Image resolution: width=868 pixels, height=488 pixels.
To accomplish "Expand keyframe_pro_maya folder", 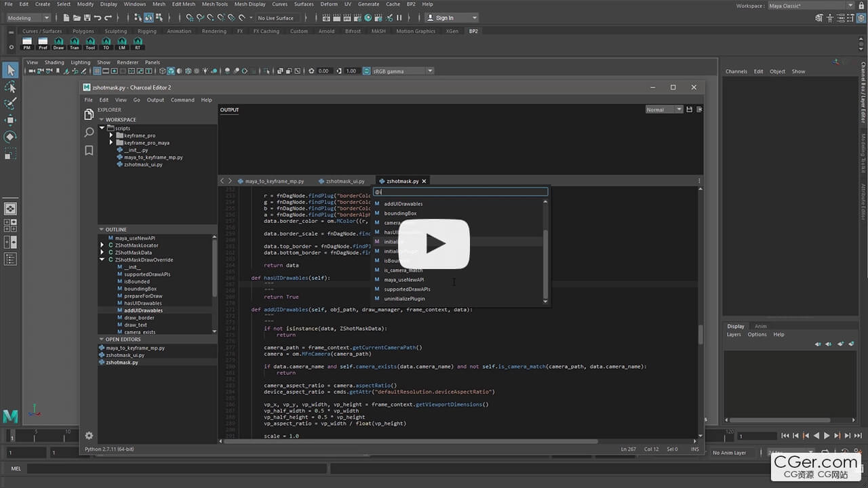I will [112, 143].
